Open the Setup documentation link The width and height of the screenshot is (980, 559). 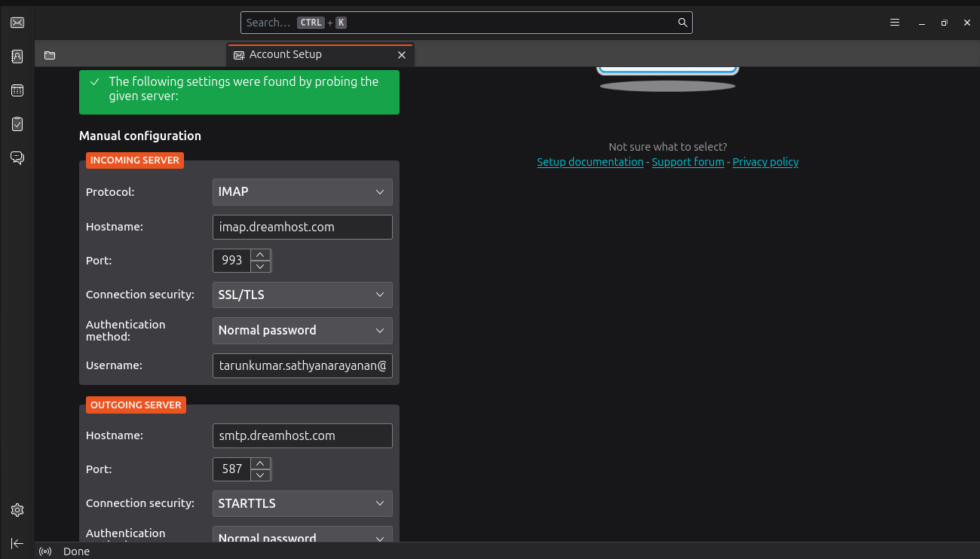point(590,162)
